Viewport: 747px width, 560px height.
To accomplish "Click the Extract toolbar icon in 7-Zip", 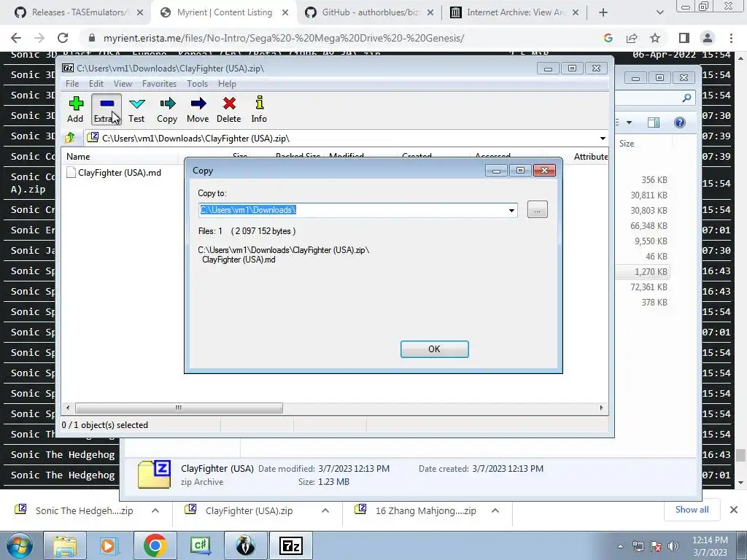I will pyautogui.click(x=107, y=109).
